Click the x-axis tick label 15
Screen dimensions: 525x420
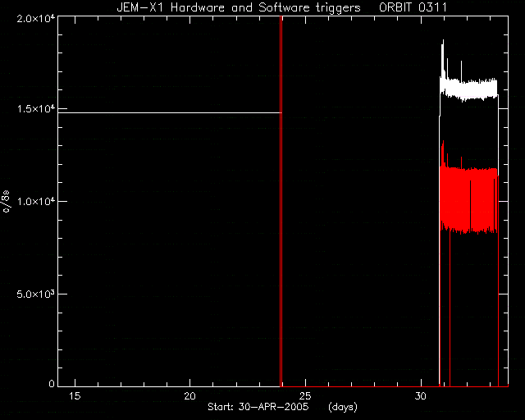75,396
